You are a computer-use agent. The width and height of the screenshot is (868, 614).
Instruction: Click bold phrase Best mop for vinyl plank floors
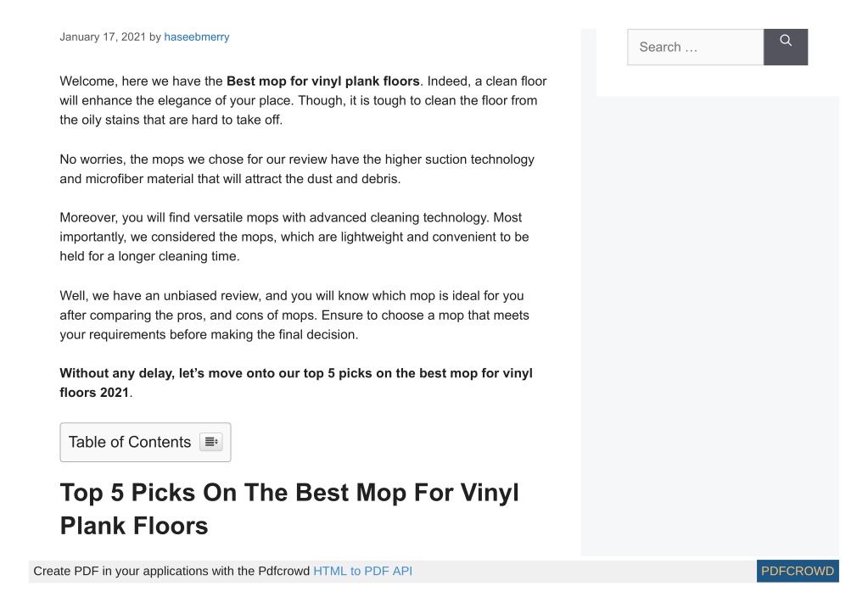click(322, 81)
